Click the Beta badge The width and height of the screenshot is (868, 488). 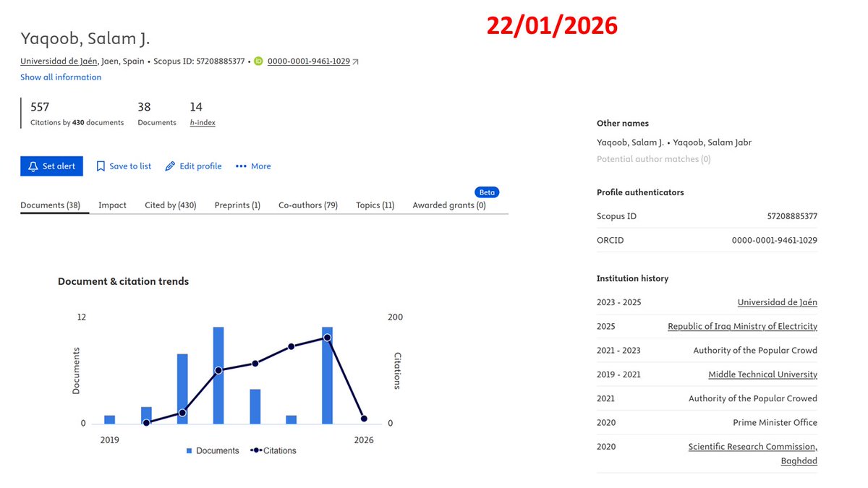coord(487,192)
